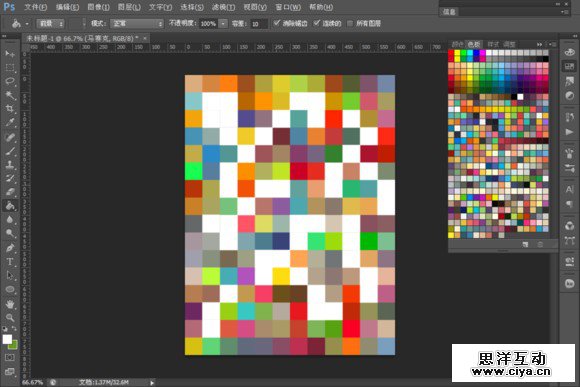Open the status bar info arrow menu
Image resolution: width=580 pixels, height=387 pixels.
tap(152, 383)
